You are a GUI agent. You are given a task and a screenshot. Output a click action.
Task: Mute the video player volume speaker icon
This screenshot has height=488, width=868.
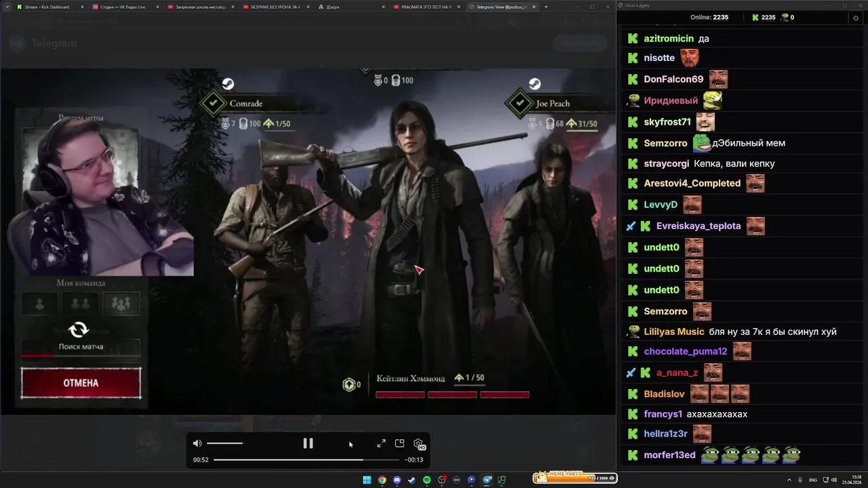pos(197,443)
